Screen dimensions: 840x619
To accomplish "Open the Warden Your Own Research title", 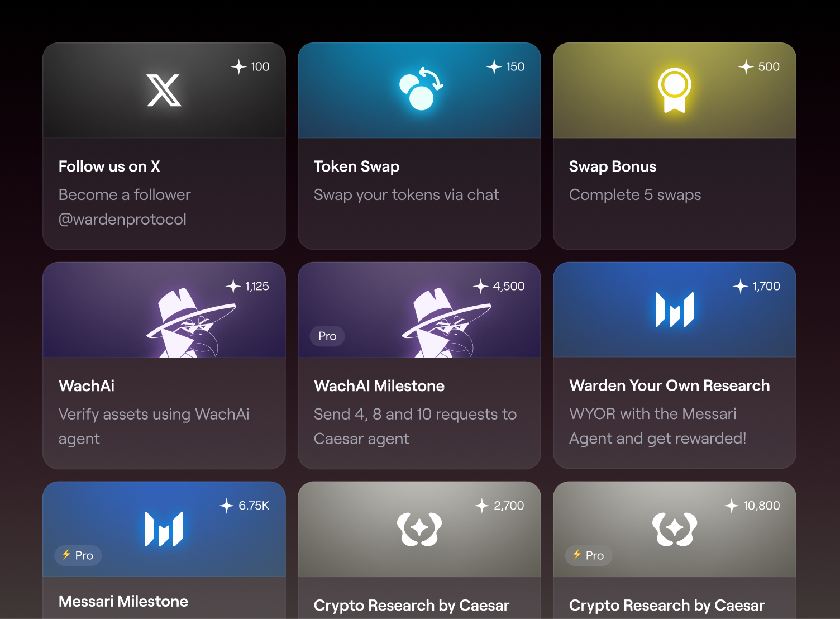I will coord(669,385).
